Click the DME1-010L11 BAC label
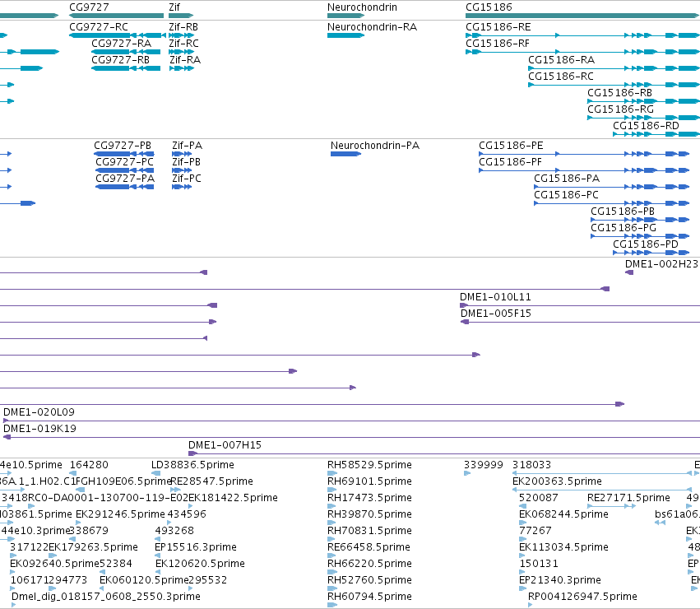The image size is (700, 609). pos(495,297)
